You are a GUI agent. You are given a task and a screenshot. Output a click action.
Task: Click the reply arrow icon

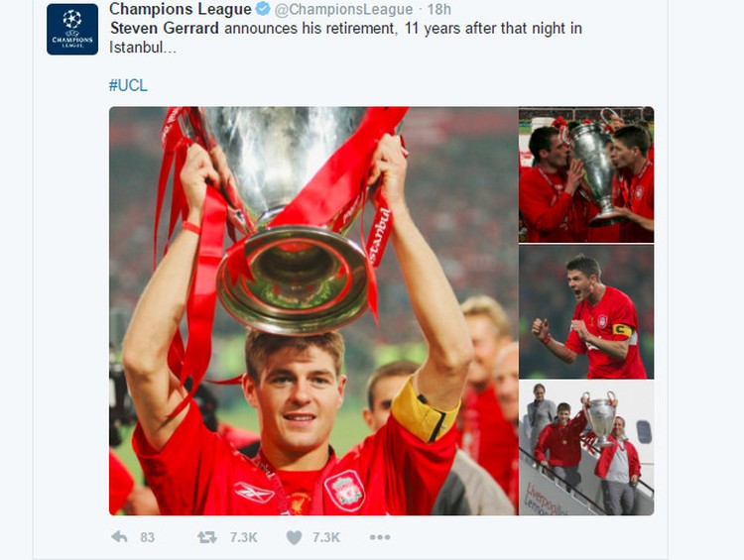[x=119, y=537]
